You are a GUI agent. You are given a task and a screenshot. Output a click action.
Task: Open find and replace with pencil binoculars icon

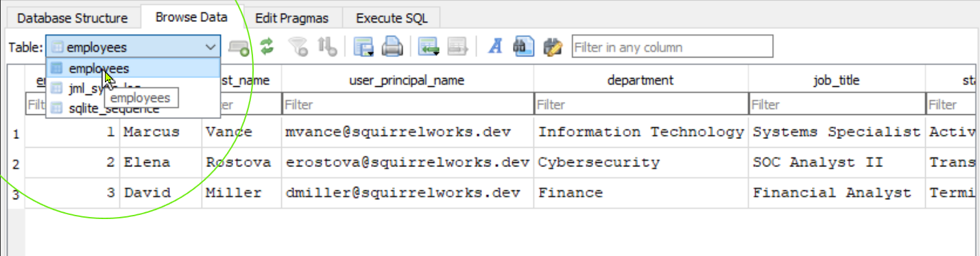click(553, 47)
